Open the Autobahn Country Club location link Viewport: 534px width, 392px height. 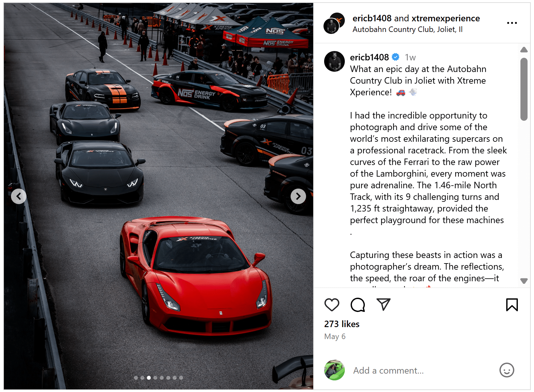[407, 29]
